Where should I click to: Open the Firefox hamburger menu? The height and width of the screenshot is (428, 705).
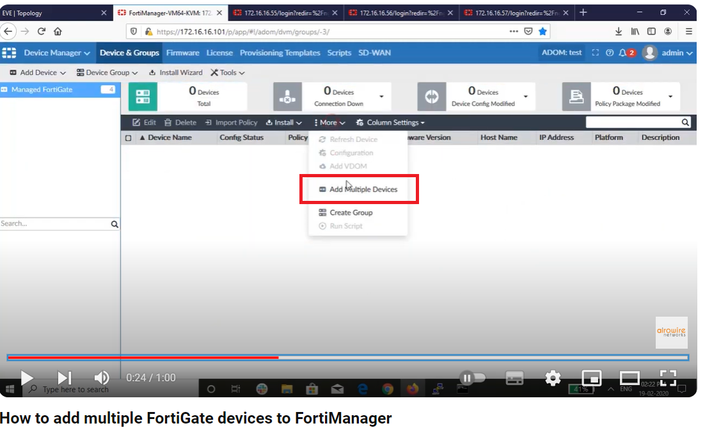[x=689, y=31]
